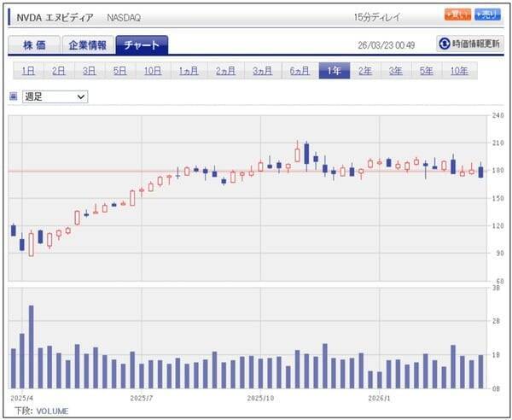This screenshot has width=512, height=420.
Task: Click the 2026/1 date axis label
Action: [x=379, y=398]
